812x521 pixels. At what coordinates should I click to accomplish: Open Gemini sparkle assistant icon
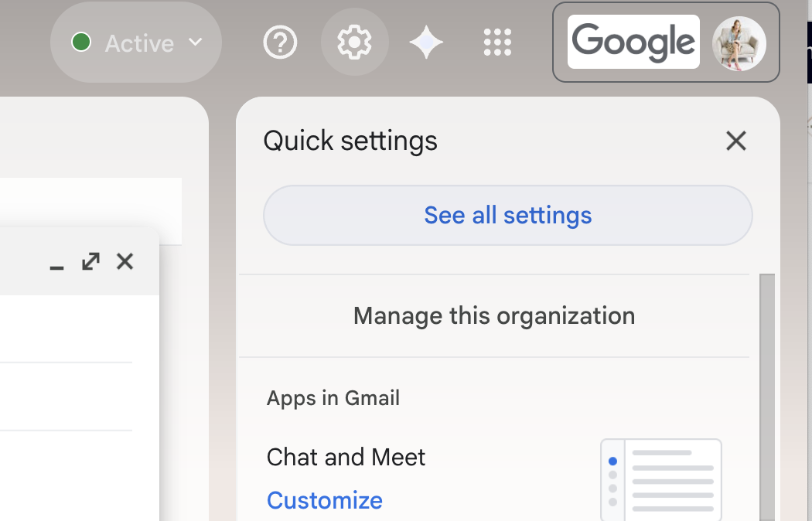[x=426, y=42]
